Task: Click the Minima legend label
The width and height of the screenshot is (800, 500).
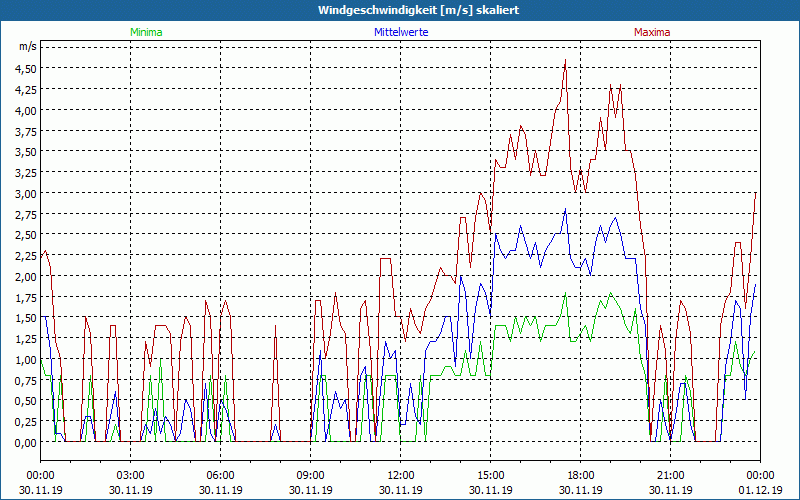Action: coord(146,32)
